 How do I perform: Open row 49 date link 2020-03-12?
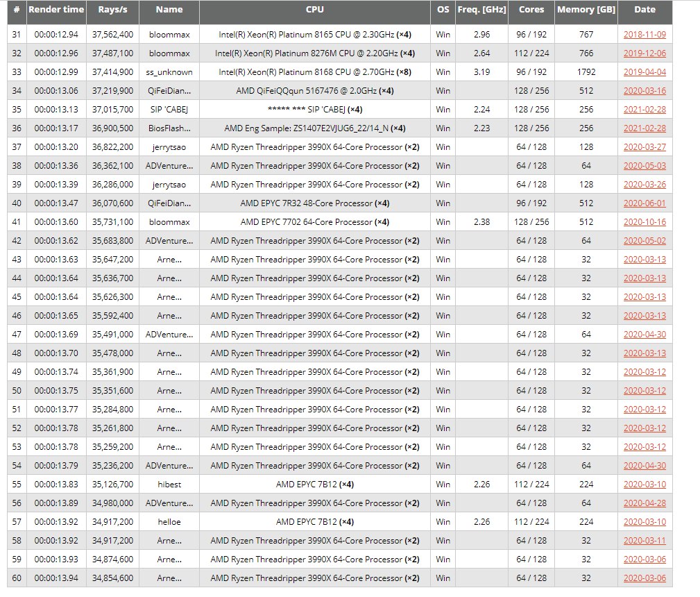click(644, 372)
